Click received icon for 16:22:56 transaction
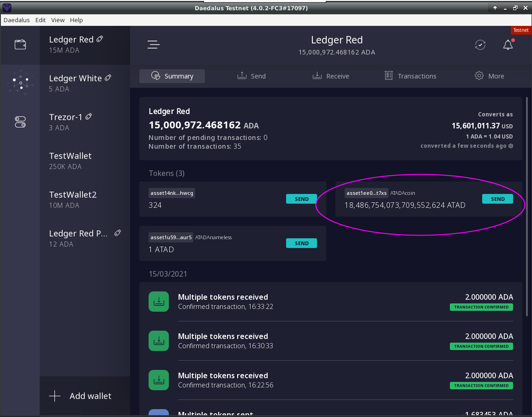This screenshot has width=532, height=417. click(159, 380)
